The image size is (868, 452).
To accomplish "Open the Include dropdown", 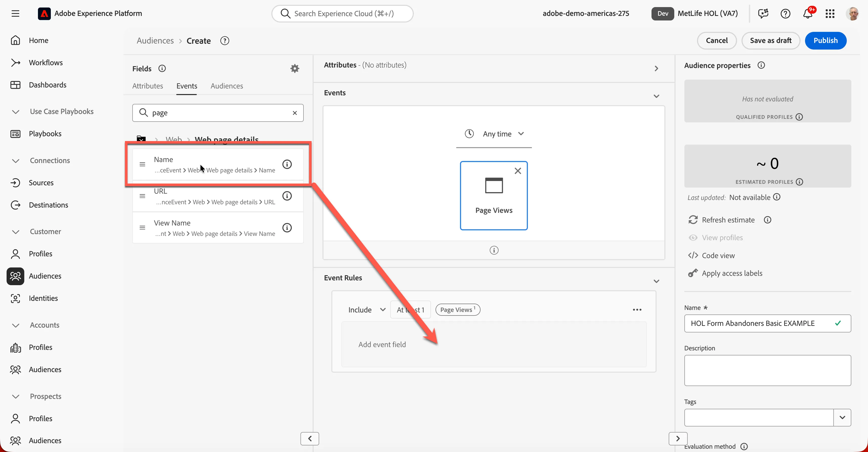I will tap(367, 309).
